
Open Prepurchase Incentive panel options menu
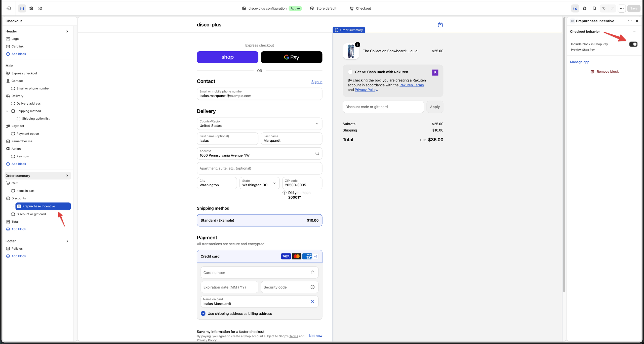tap(630, 21)
